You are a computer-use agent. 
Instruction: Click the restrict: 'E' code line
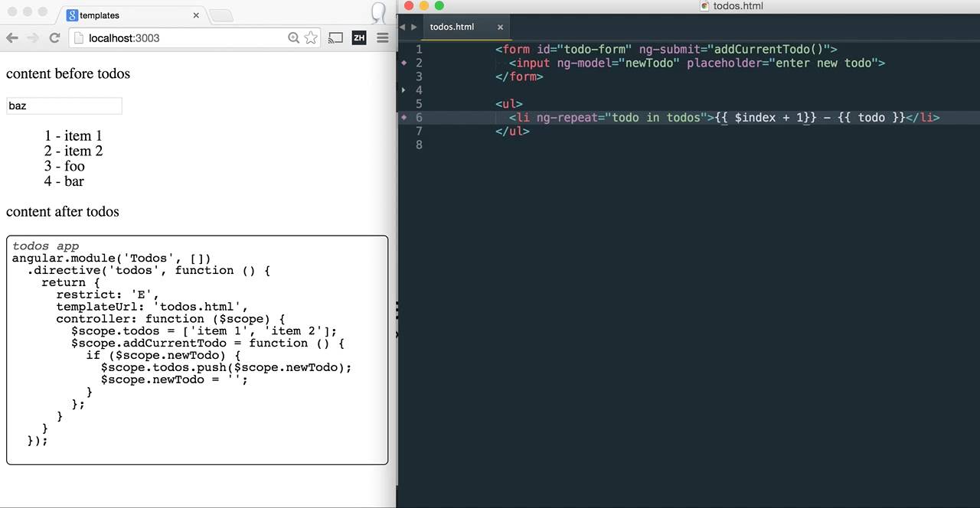click(x=108, y=295)
